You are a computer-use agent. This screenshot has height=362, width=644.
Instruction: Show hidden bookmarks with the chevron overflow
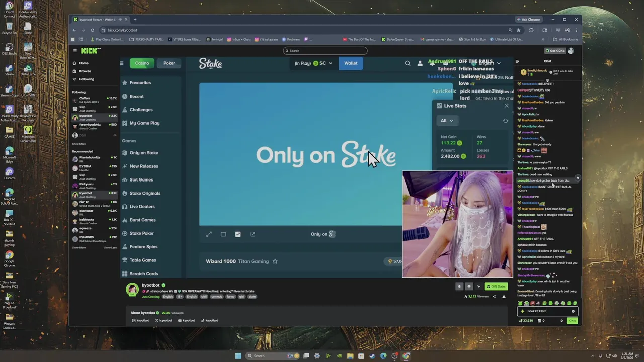(543, 39)
